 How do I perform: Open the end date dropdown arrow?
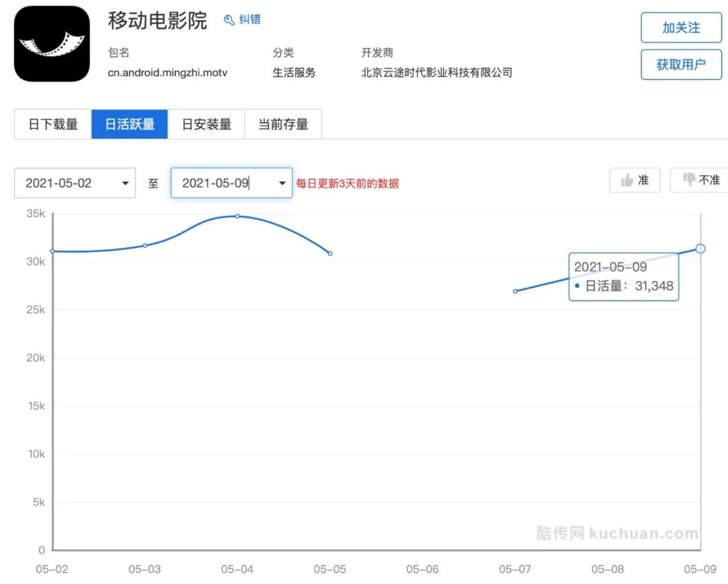[282, 183]
